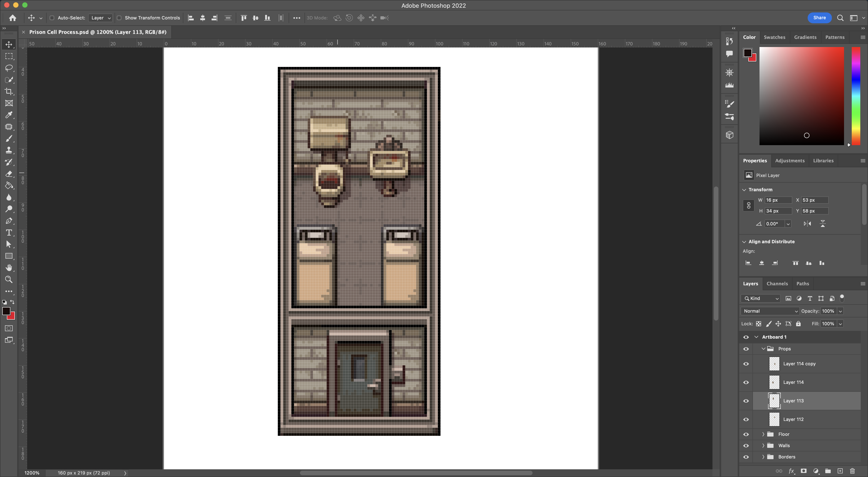
Task: Switch to Patterns tab
Action: click(835, 38)
